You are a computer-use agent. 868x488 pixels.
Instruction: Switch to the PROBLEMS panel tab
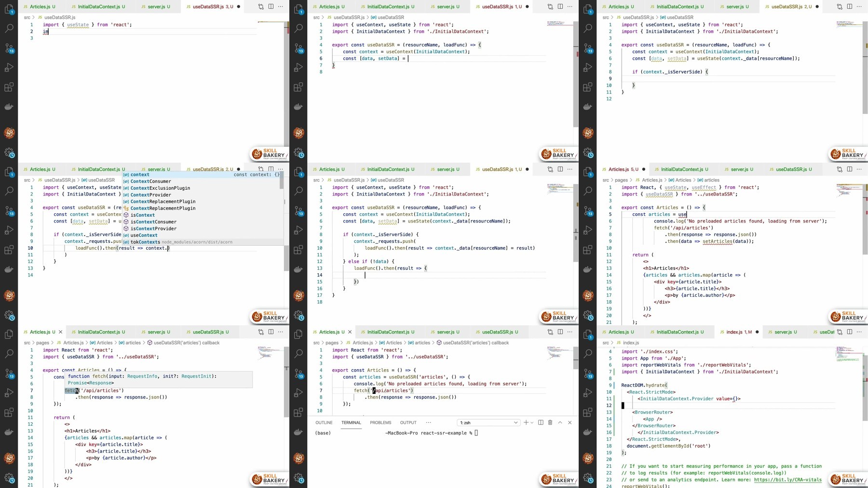(x=380, y=422)
